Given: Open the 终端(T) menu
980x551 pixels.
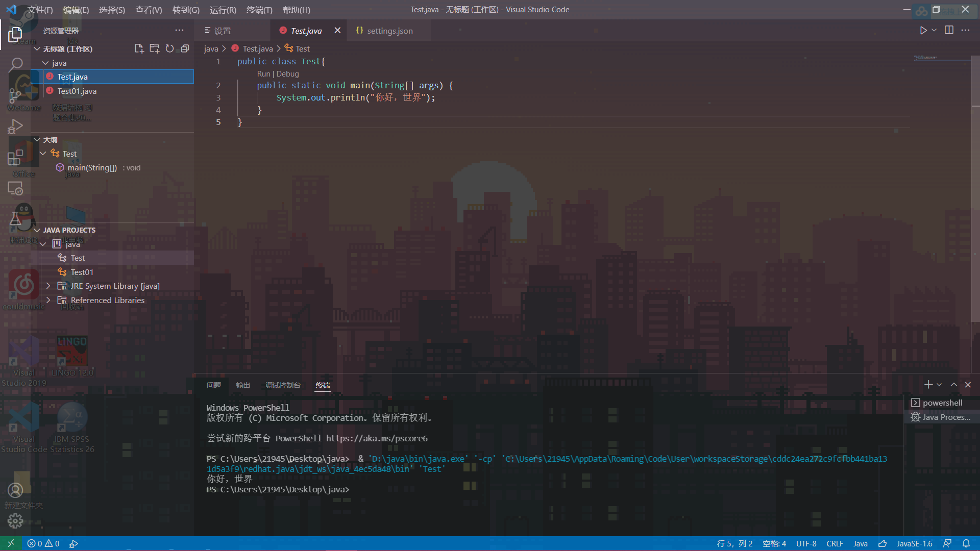Looking at the screenshot, I should coord(259,10).
